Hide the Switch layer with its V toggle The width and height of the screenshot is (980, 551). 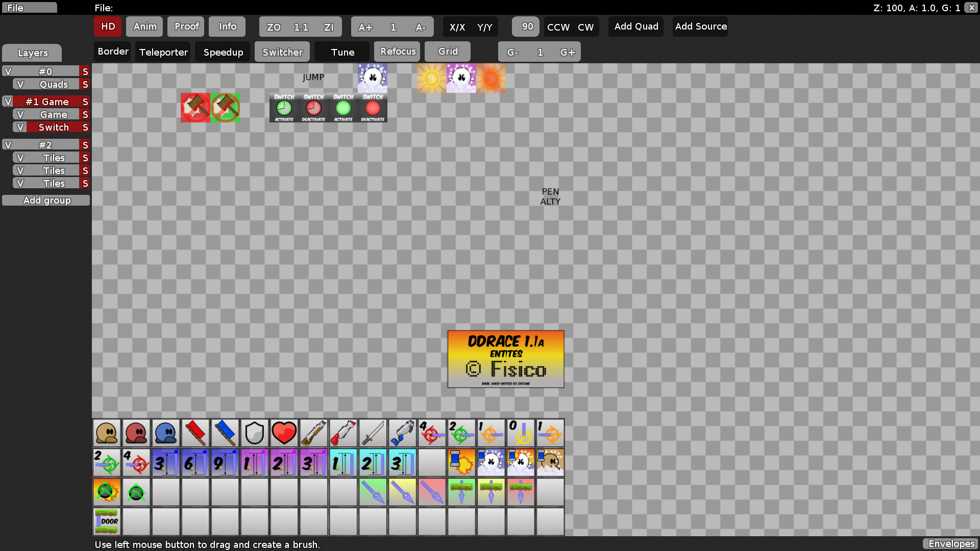point(20,127)
